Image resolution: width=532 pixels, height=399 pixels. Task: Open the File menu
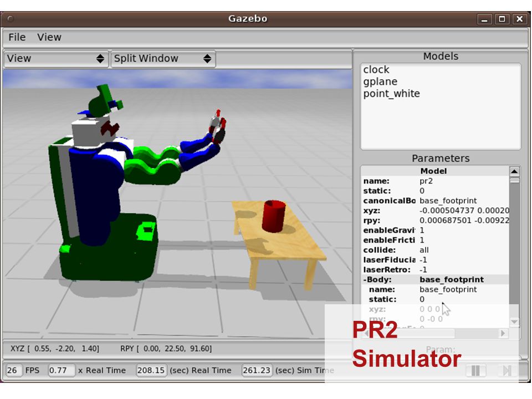pyautogui.click(x=17, y=37)
